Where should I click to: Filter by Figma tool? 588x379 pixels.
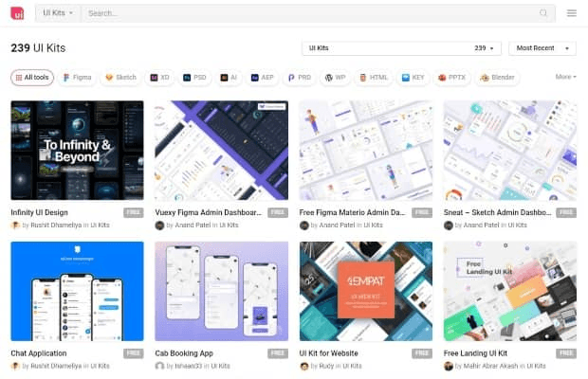77,78
